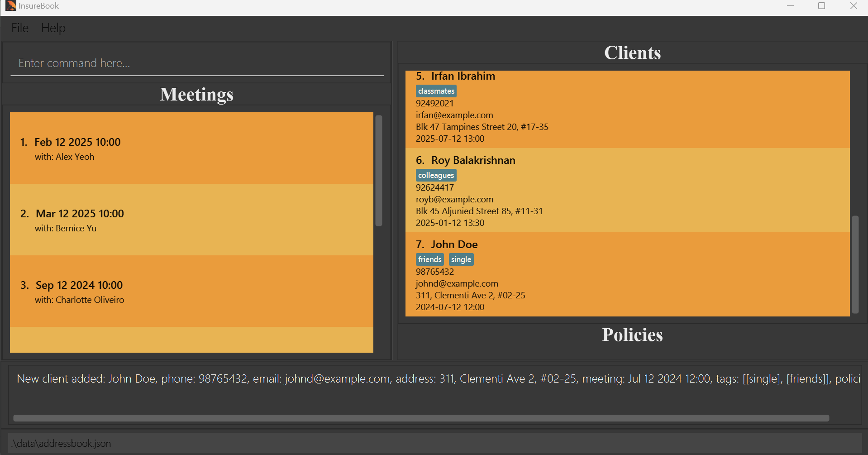Select the Irfan Ibrahim client card
The image size is (868, 455).
[627, 109]
